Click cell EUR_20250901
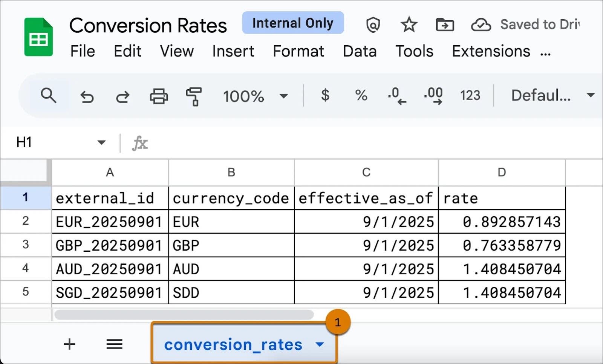Viewport: 603px width, 364px height. [x=110, y=222]
